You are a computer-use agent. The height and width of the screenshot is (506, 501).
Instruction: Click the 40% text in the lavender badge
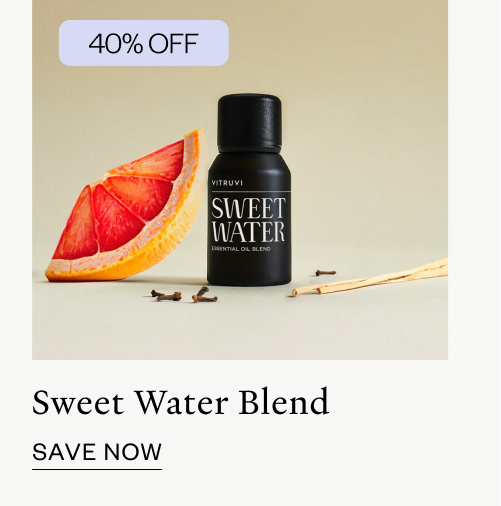116,44
